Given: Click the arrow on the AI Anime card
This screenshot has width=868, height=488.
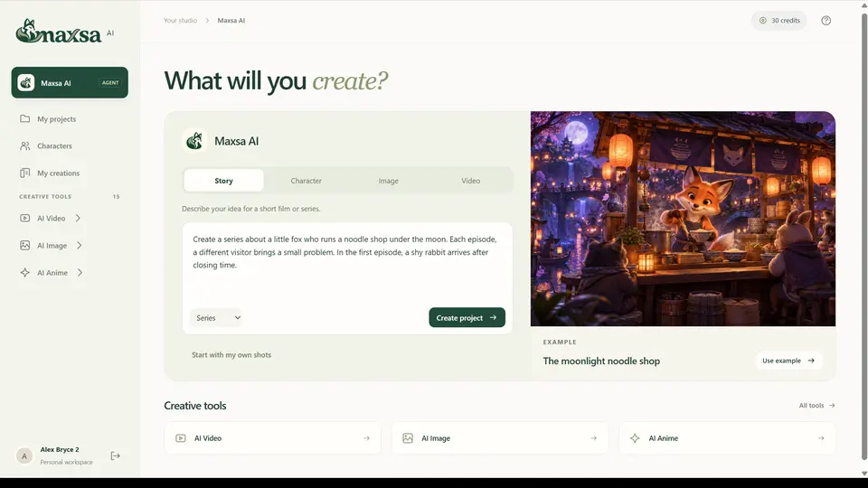Looking at the screenshot, I should coord(821,438).
